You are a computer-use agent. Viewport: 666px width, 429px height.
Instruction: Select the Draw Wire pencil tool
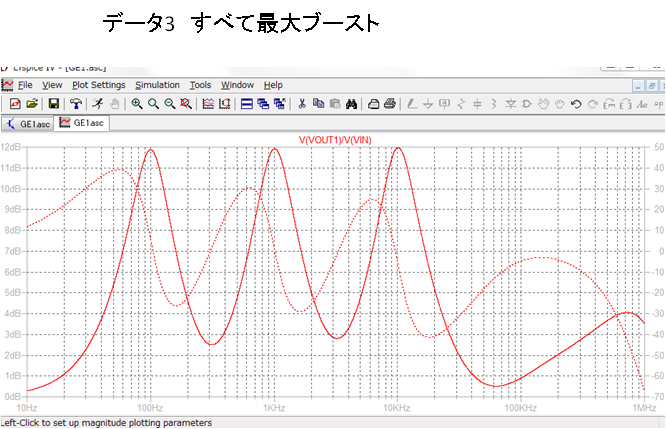click(x=412, y=104)
